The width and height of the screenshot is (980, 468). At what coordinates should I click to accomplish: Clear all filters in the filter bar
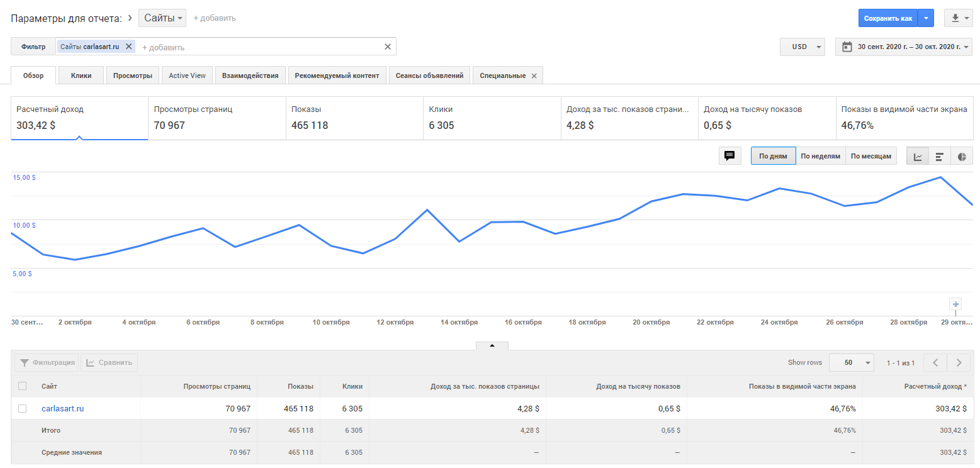388,47
